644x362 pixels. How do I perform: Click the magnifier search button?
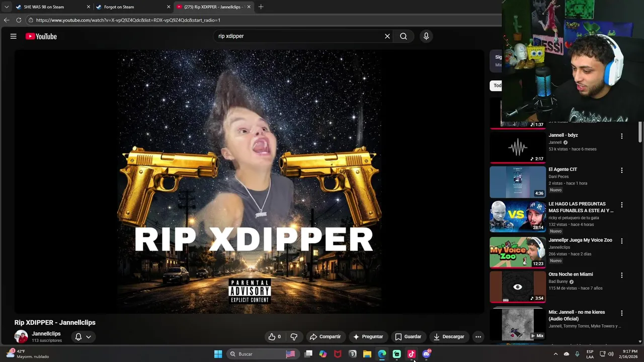coord(404,36)
